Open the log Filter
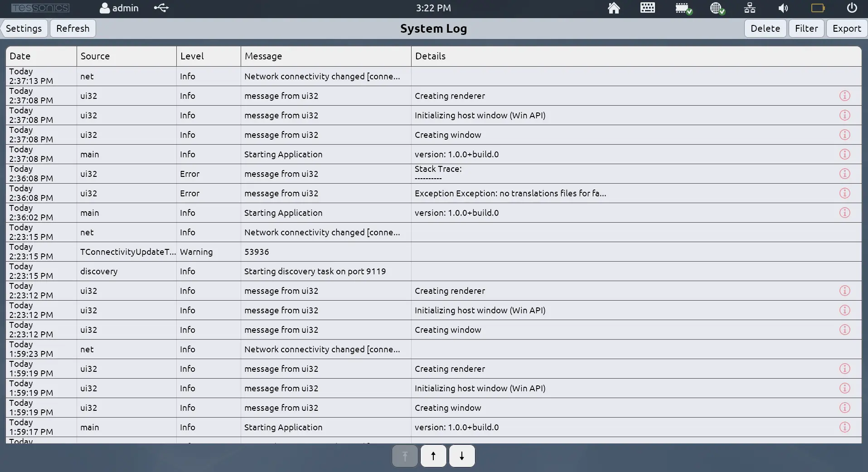Image resolution: width=868 pixels, height=472 pixels. click(x=806, y=29)
